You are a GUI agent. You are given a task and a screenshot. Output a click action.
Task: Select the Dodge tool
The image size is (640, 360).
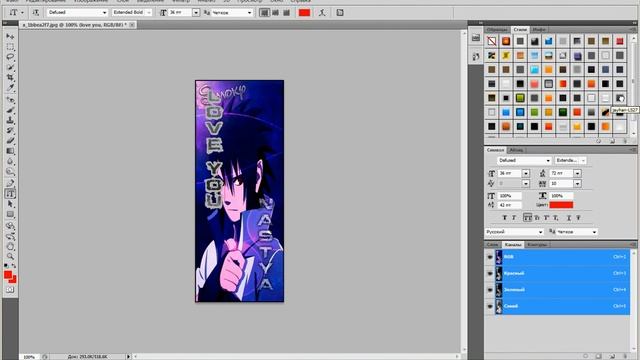pos(10,171)
